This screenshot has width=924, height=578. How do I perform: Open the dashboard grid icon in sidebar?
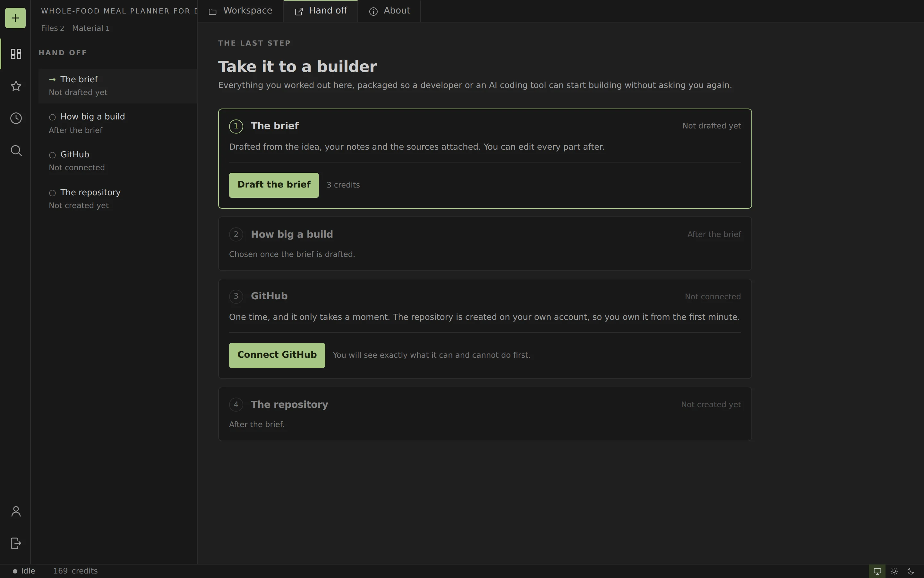[x=16, y=54]
